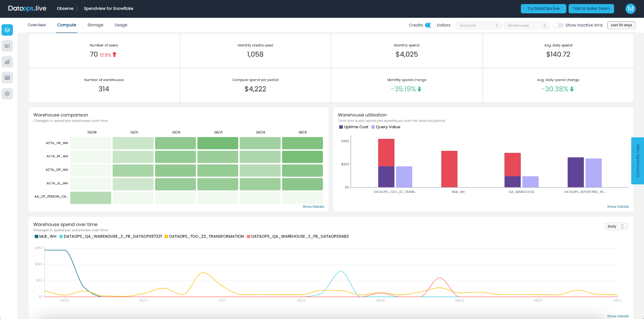Open the layers stack sidebar icon
The image size is (644, 319).
[x=7, y=30]
